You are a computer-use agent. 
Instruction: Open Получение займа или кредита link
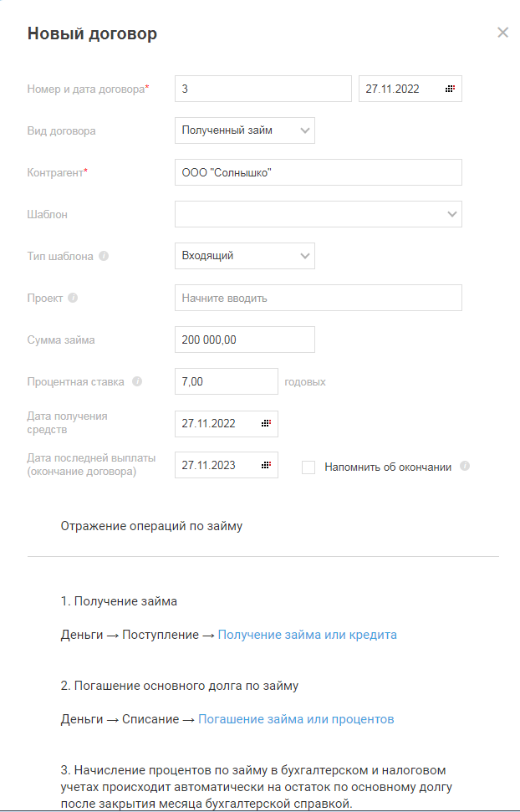coord(307,635)
